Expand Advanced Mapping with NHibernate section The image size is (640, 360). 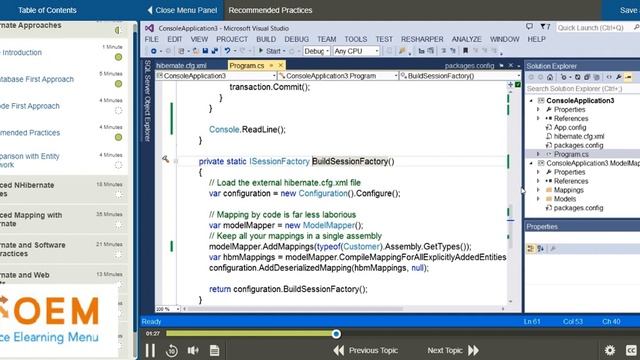(x=63, y=219)
